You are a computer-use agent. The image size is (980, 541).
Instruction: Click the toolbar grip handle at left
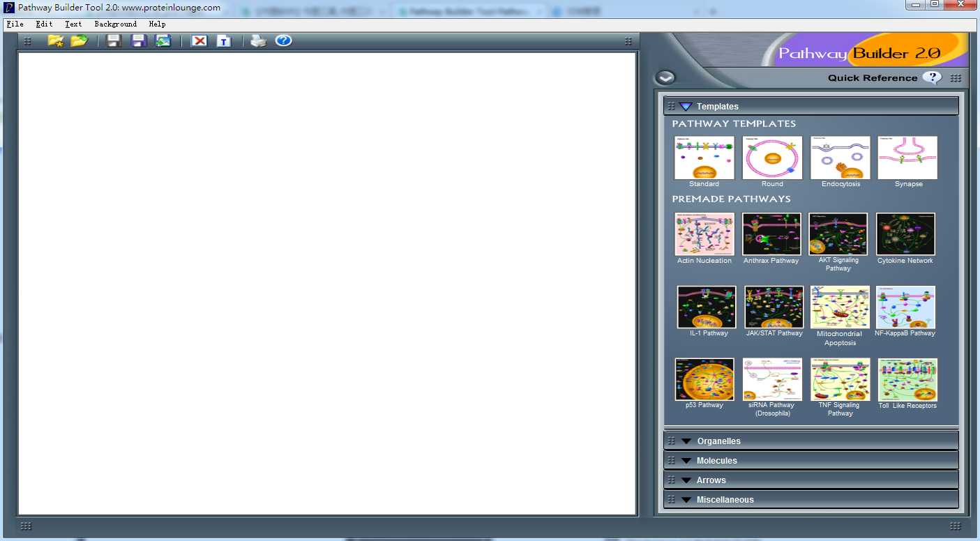(x=27, y=41)
